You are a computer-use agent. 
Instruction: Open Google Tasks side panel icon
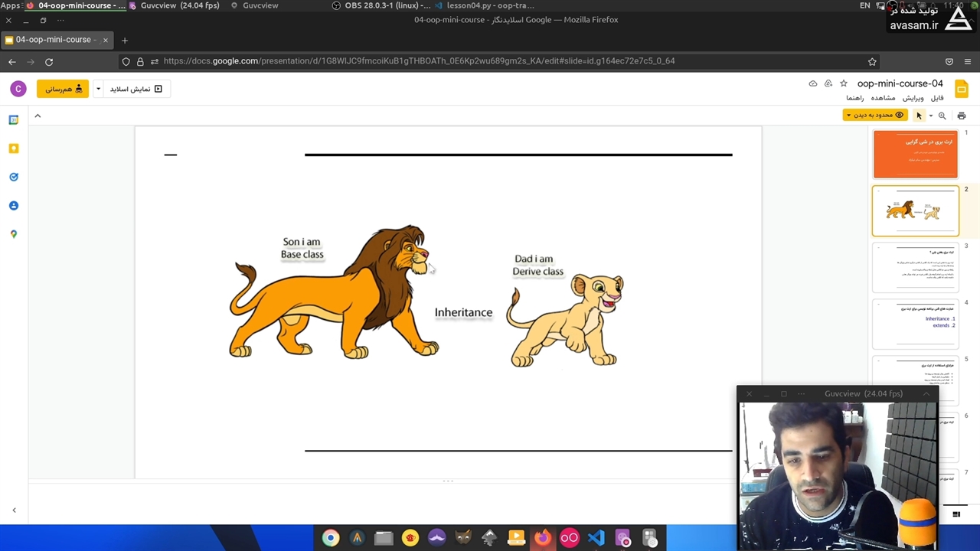(14, 177)
